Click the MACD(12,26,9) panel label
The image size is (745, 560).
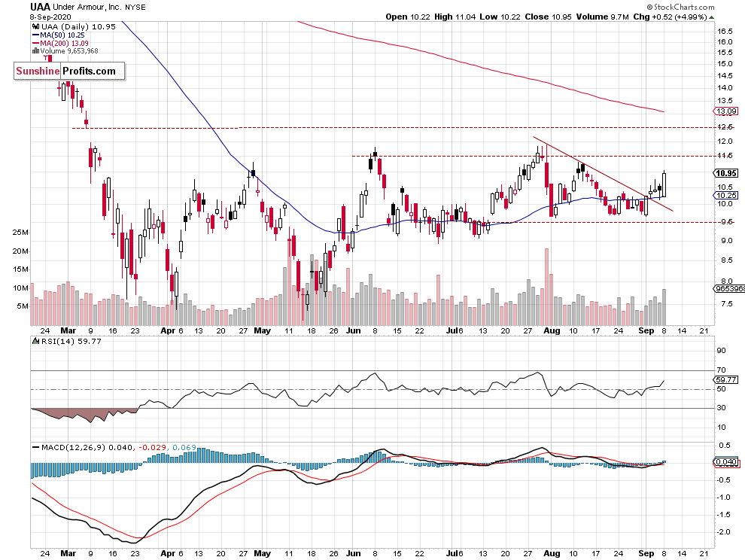click(x=74, y=447)
